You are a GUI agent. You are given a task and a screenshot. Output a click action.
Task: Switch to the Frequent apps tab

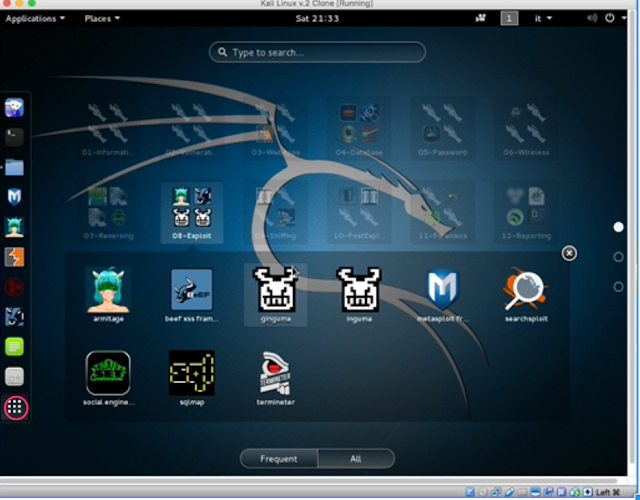pyautogui.click(x=279, y=459)
